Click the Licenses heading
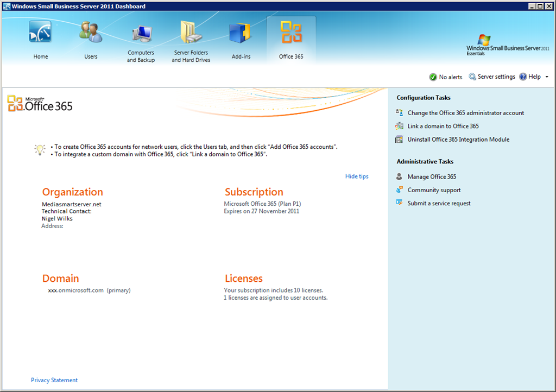 [244, 279]
